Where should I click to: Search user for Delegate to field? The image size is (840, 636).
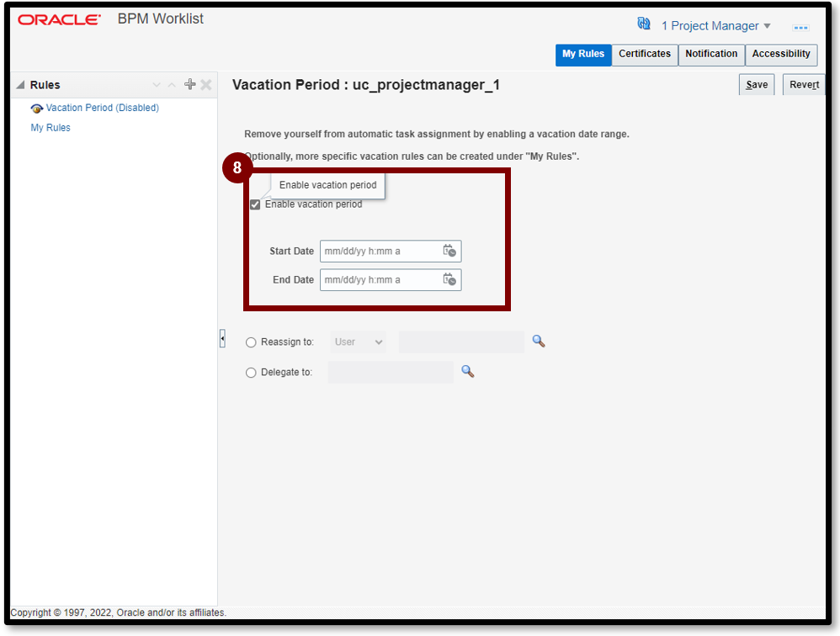pyautogui.click(x=468, y=371)
